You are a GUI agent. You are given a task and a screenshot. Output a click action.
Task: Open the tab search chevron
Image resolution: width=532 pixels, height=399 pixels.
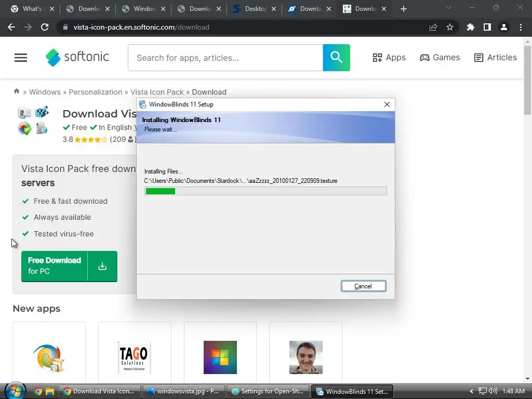pyautogui.click(x=448, y=7)
